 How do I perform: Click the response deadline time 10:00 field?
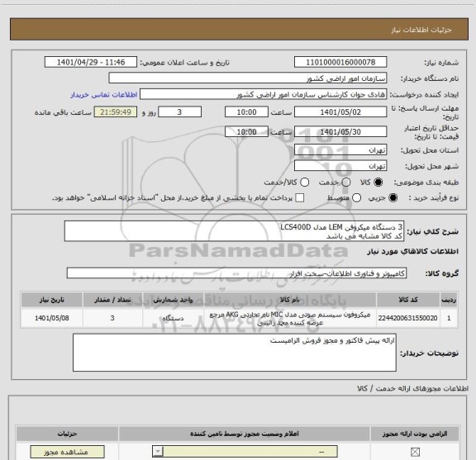click(x=246, y=112)
